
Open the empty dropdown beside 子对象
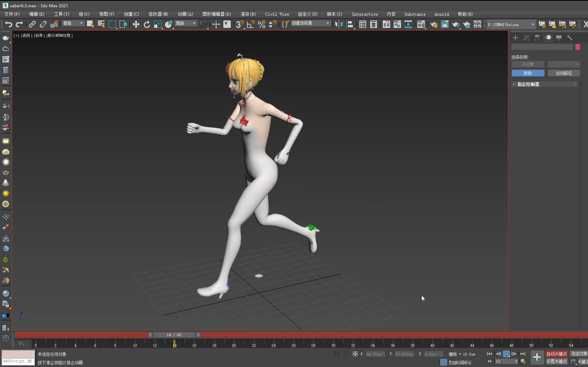coord(564,64)
